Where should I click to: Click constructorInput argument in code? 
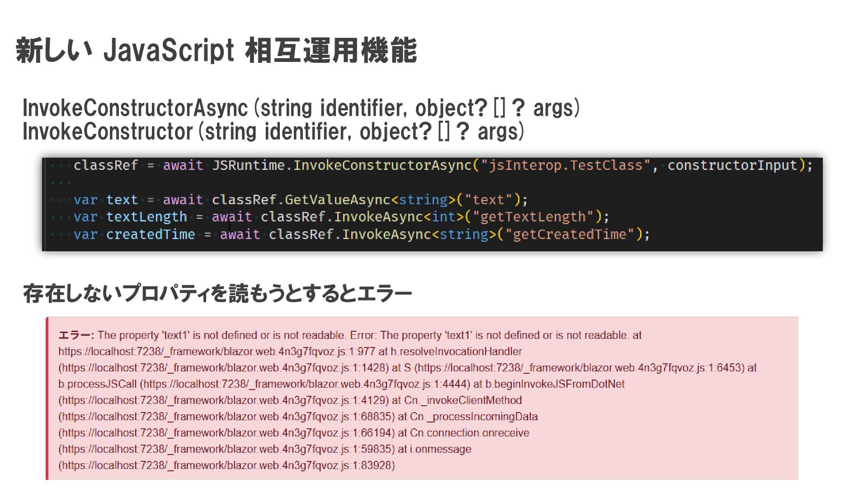[732, 165]
